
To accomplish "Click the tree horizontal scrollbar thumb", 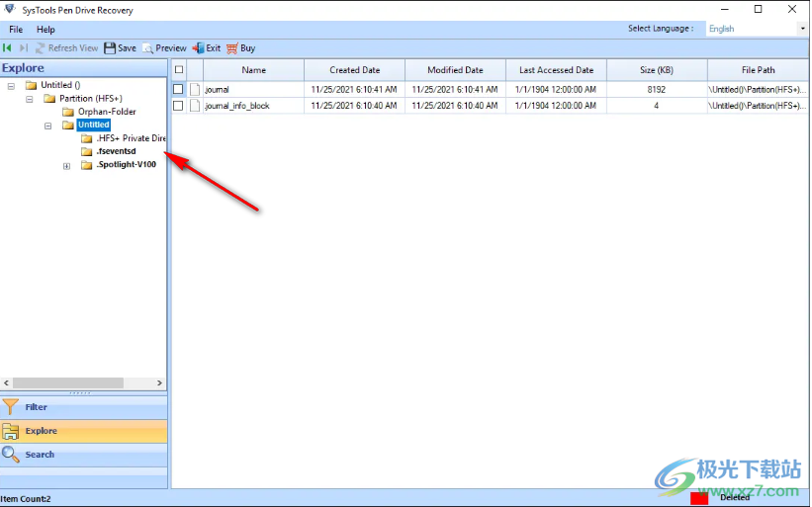I will point(68,382).
